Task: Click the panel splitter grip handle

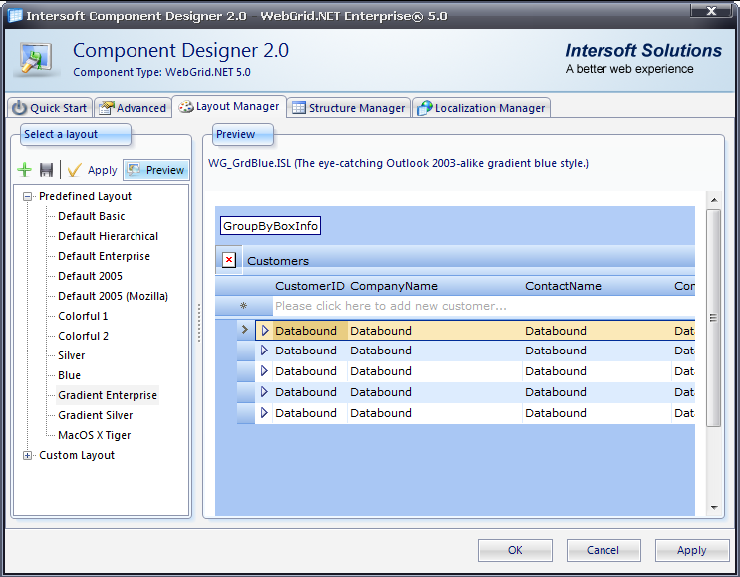Action: (x=199, y=322)
